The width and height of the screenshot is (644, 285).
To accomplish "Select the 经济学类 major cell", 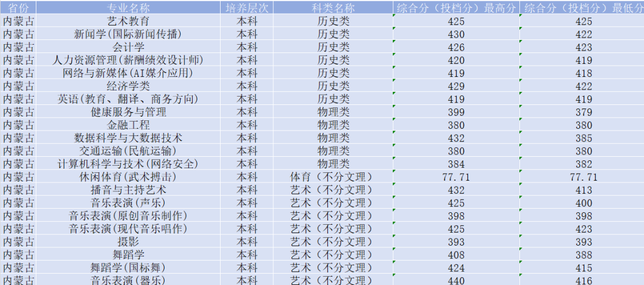I will tap(128, 86).
